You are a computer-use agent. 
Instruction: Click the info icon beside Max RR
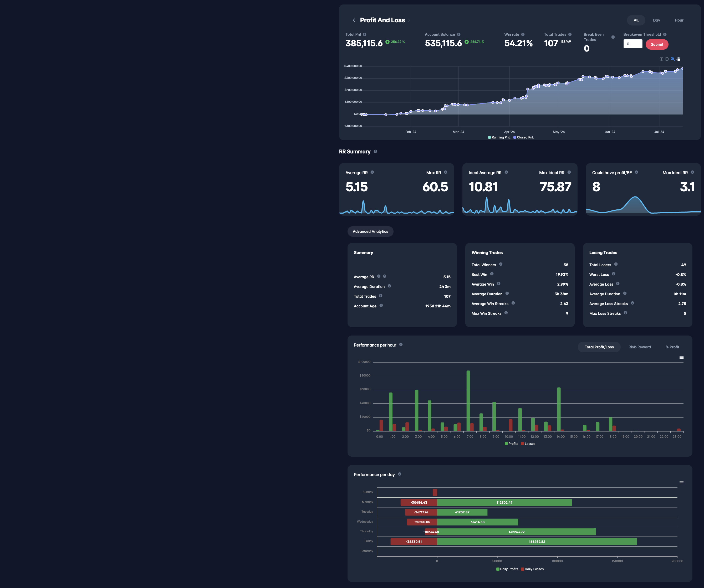point(446,172)
